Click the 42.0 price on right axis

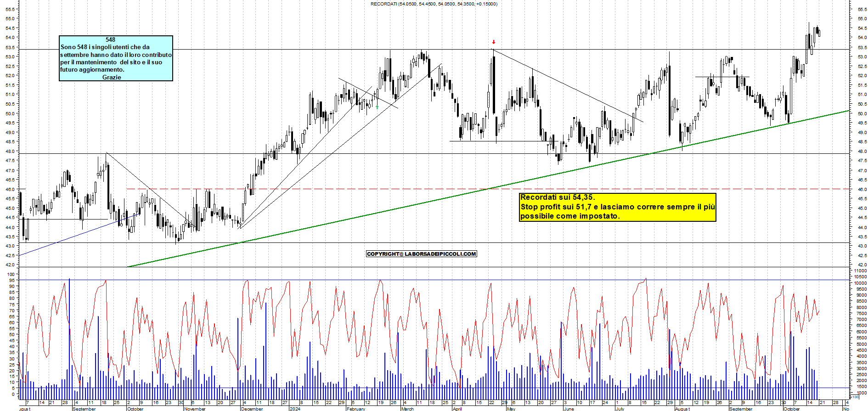click(862, 265)
